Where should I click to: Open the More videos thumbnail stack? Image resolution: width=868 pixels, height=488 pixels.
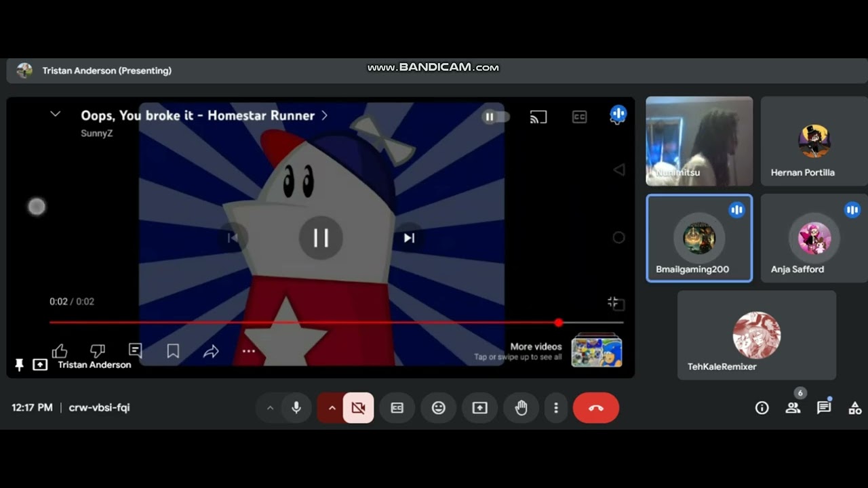click(596, 350)
